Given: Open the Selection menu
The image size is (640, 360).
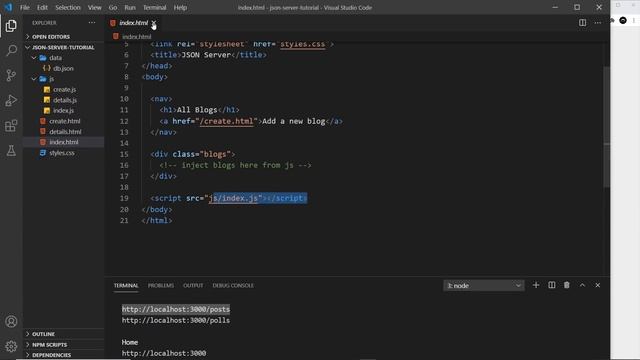Looking at the screenshot, I should click(68, 7).
